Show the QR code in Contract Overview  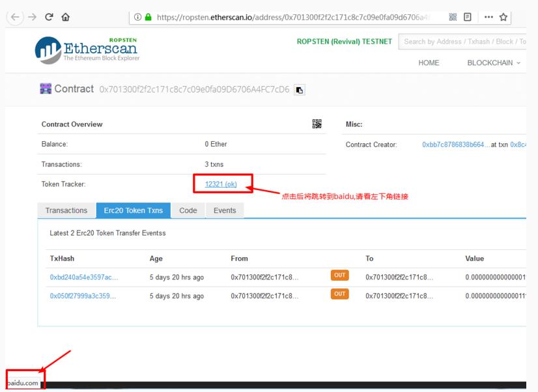click(317, 124)
